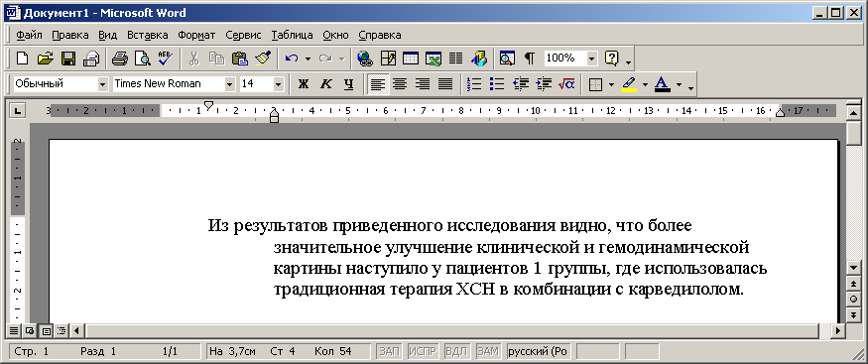
Task: Toggle bulleted list
Action: pos(498,84)
